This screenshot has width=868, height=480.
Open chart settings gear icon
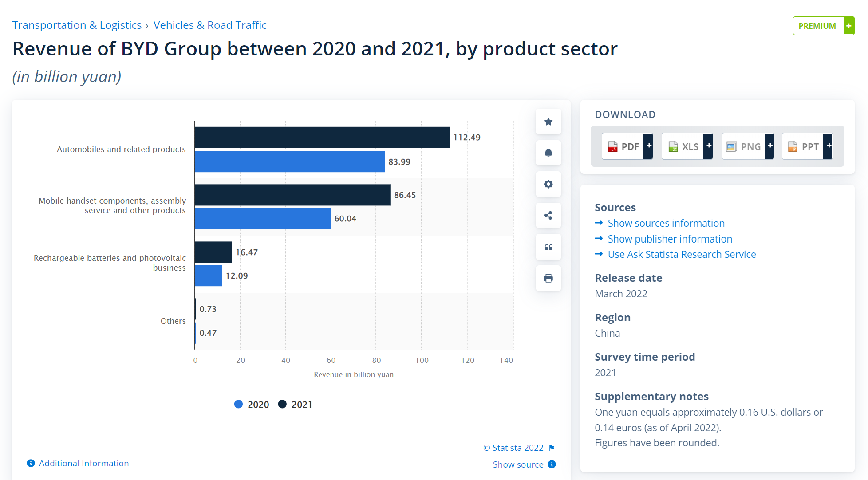click(548, 184)
